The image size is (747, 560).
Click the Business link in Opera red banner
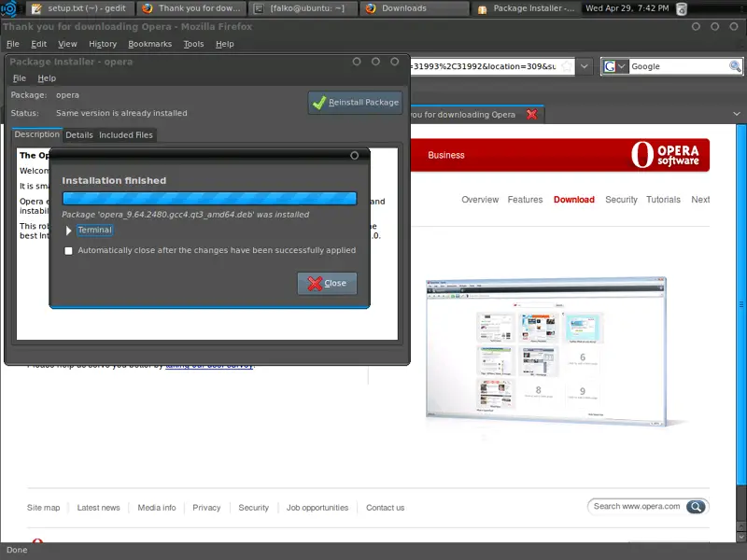pyautogui.click(x=446, y=155)
